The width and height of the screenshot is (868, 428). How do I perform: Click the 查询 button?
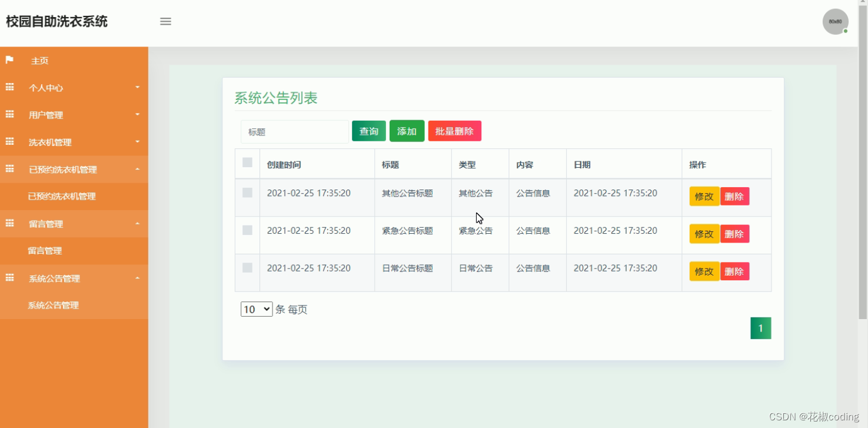[x=369, y=131]
